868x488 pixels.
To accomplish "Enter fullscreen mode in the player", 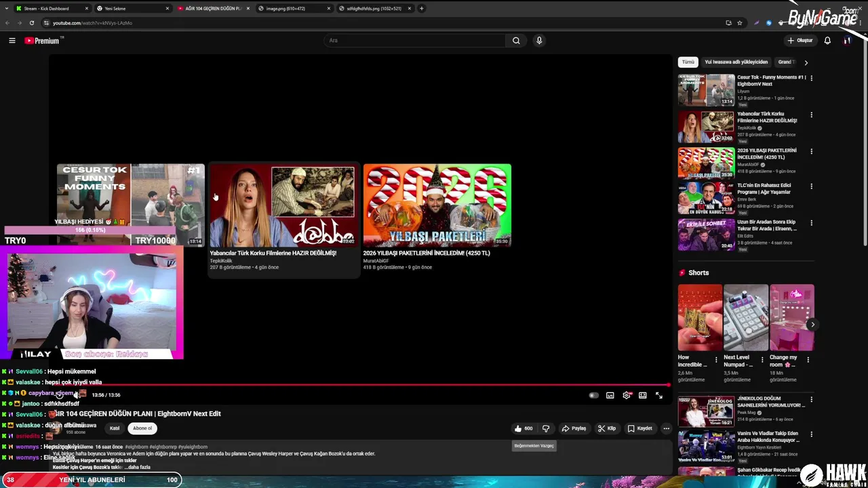I will pyautogui.click(x=658, y=395).
